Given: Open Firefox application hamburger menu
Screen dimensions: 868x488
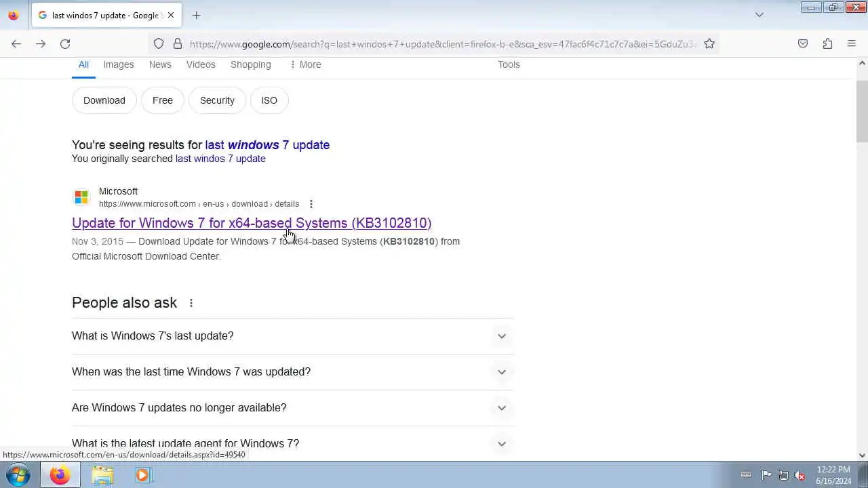Looking at the screenshot, I should [x=852, y=43].
